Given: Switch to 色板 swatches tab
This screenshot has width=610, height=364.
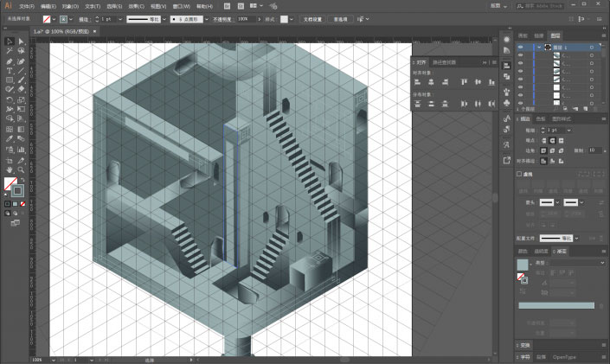Looking at the screenshot, I should [x=541, y=118].
